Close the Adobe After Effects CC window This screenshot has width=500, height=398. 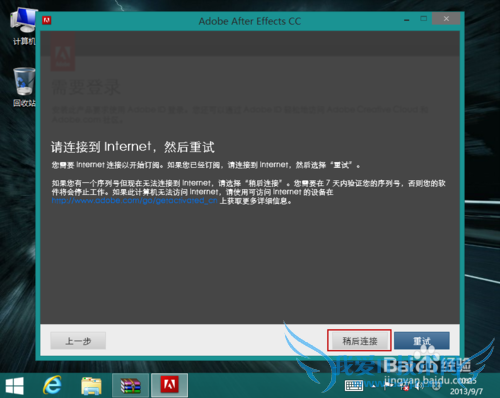446,19
